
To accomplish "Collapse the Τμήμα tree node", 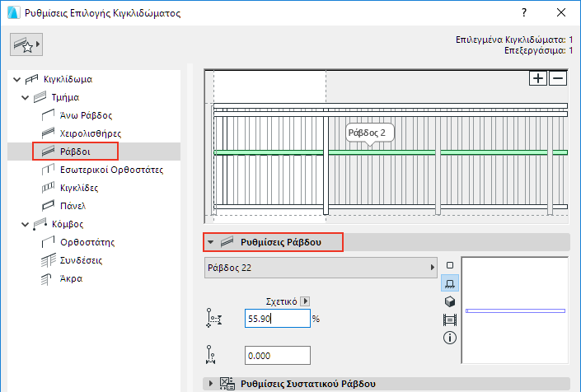I will tap(26, 98).
